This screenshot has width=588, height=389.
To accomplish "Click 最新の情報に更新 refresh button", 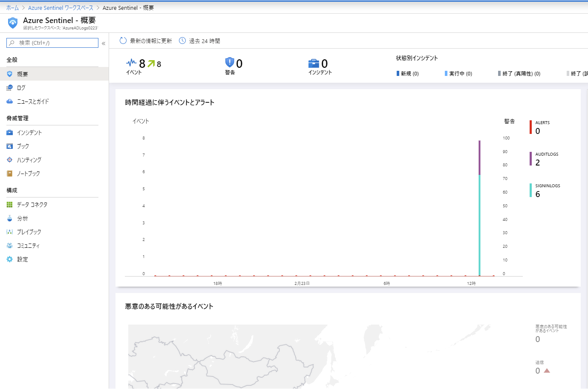I will (146, 41).
